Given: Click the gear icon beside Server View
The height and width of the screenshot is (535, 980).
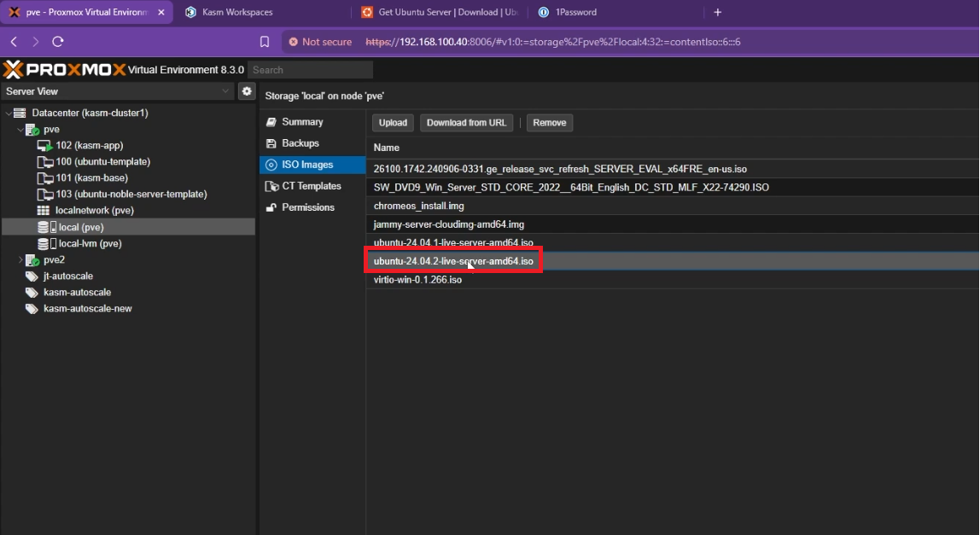Looking at the screenshot, I should [247, 91].
